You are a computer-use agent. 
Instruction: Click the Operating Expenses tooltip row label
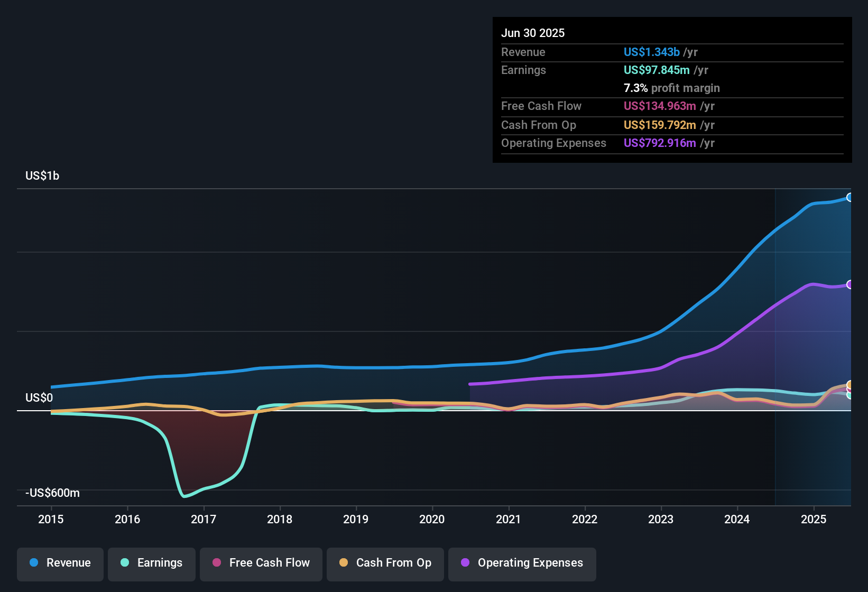tap(553, 143)
